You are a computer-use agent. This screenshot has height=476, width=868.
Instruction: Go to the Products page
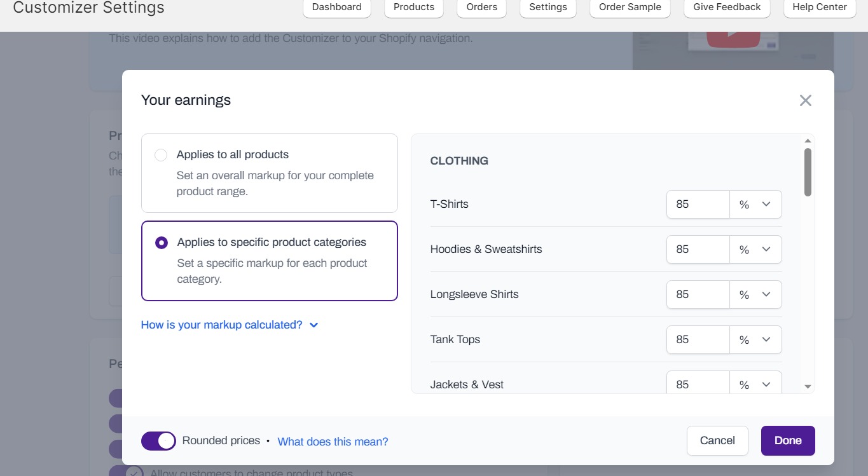414,8
